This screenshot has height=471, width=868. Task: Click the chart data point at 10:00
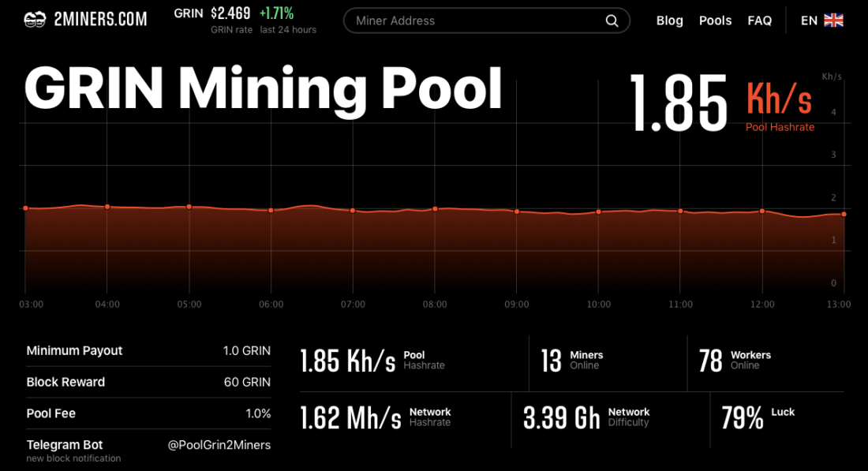point(598,212)
